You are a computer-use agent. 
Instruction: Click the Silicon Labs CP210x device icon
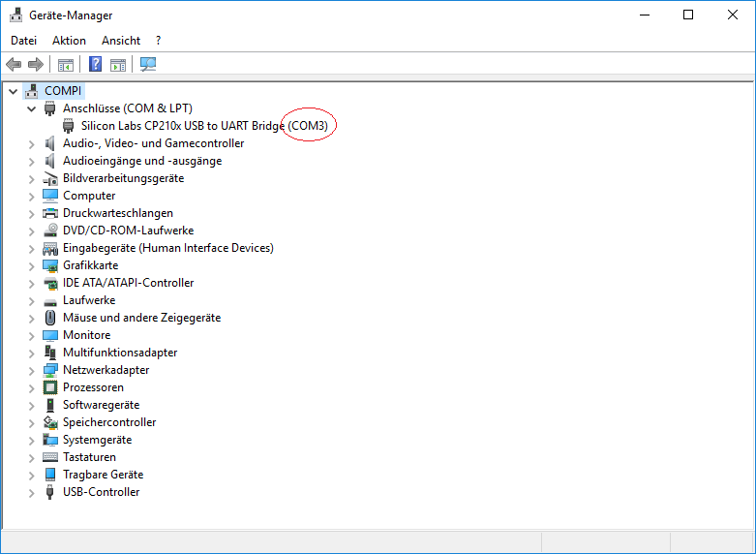69,126
